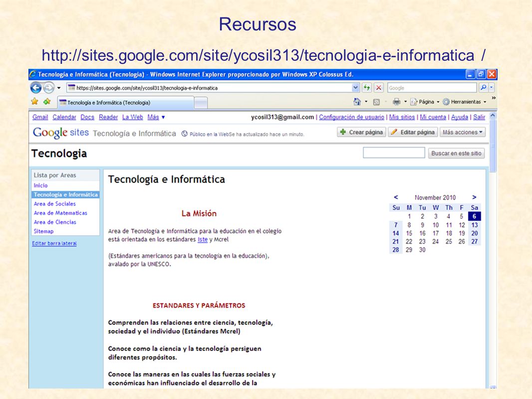The height and width of the screenshot is (399, 532).
Task: Expand the Print dropdown arrow
Action: 405,102
